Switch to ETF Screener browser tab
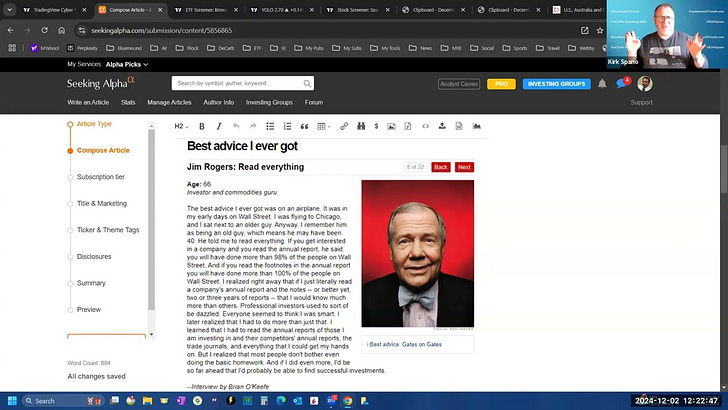The width and height of the screenshot is (728, 410). coord(206,9)
